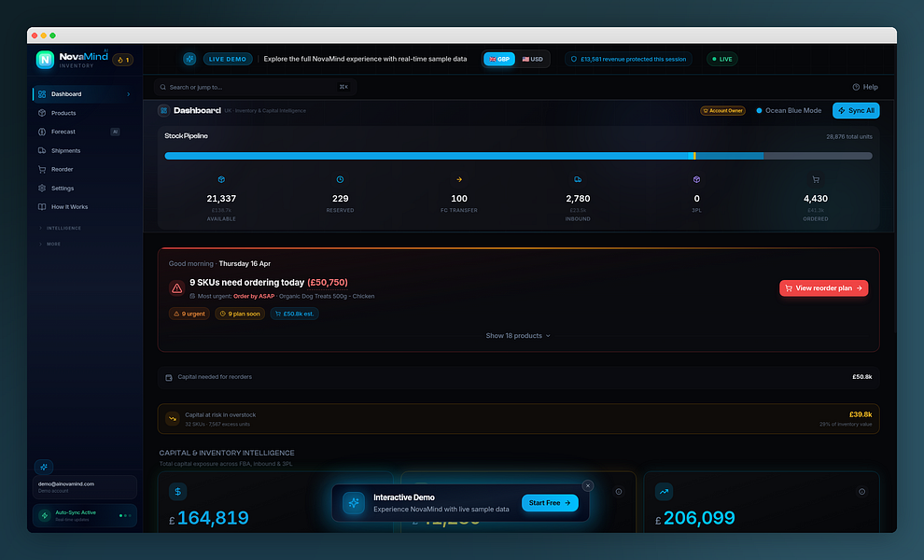The width and height of the screenshot is (924, 560).
Task: Click the Account Owner badge
Action: pos(722,111)
